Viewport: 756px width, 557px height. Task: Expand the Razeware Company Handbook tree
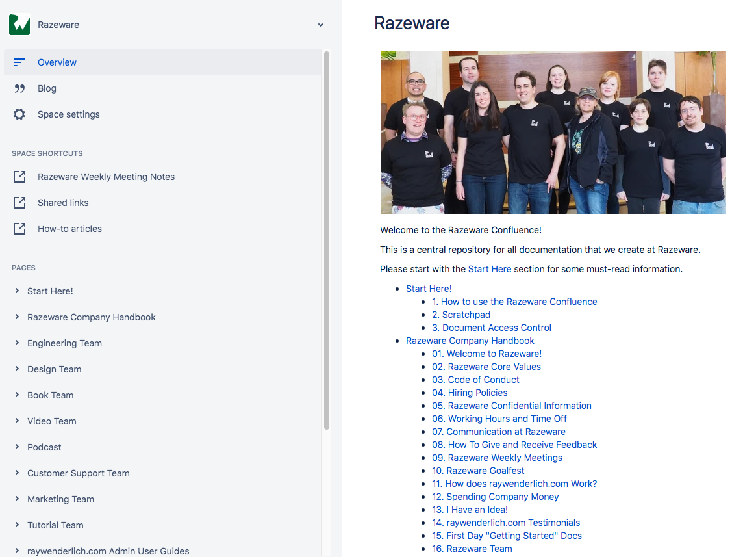17,317
